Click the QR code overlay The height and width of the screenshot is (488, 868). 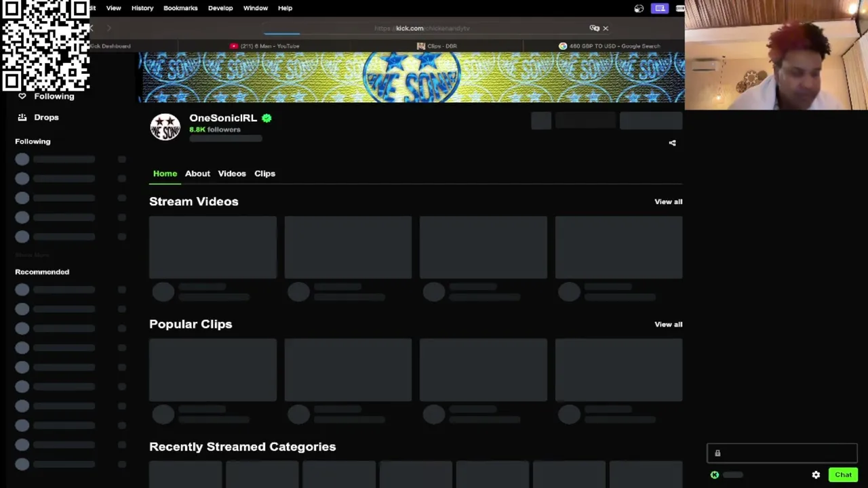(x=45, y=45)
